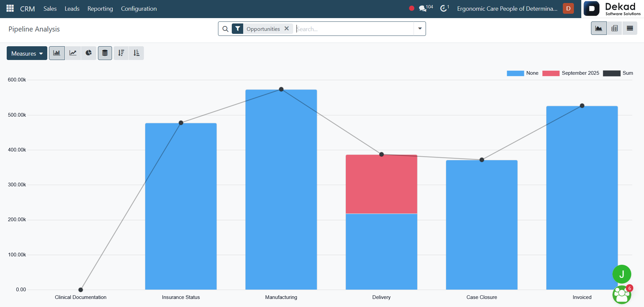The width and height of the screenshot is (644, 307).
Task: Expand search filter options arrow
Action: pyautogui.click(x=420, y=29)
